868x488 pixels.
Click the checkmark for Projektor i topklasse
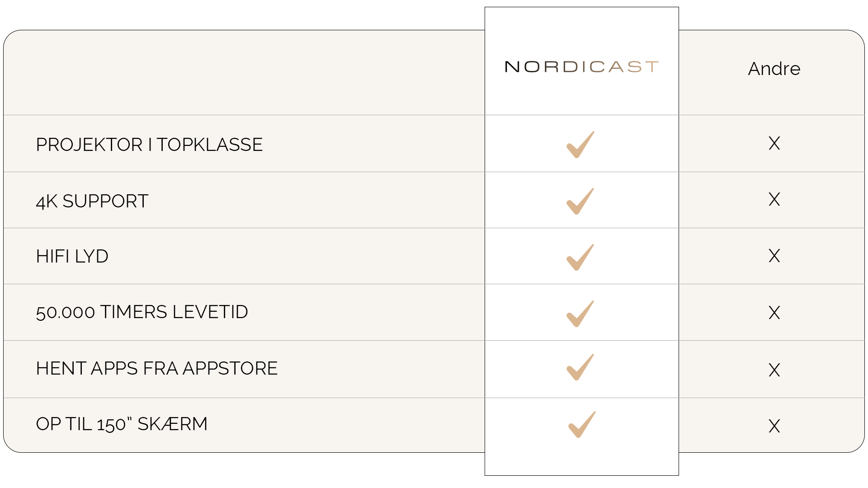pyautogui.click(x=580, y=145)
